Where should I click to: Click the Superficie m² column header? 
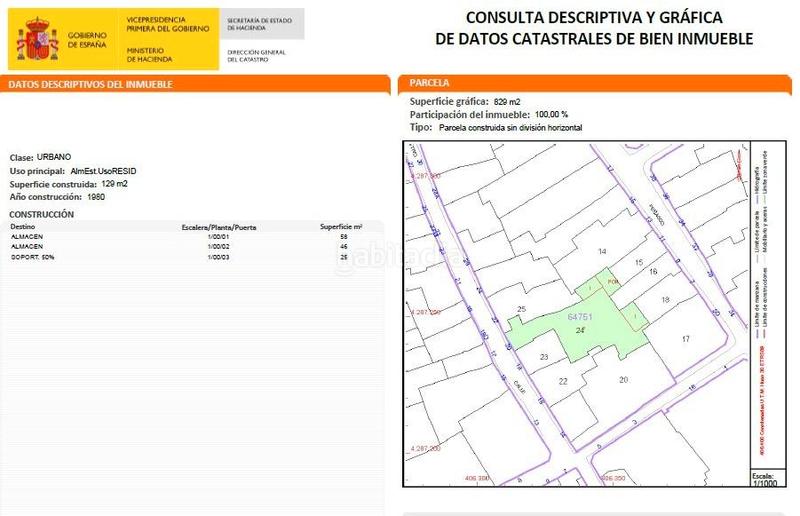click(x=340, y=227)
